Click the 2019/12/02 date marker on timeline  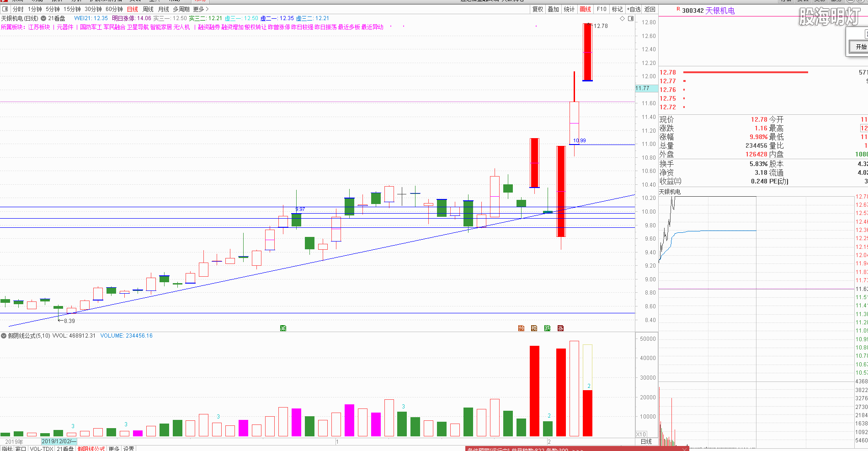(x=59, y=441)
